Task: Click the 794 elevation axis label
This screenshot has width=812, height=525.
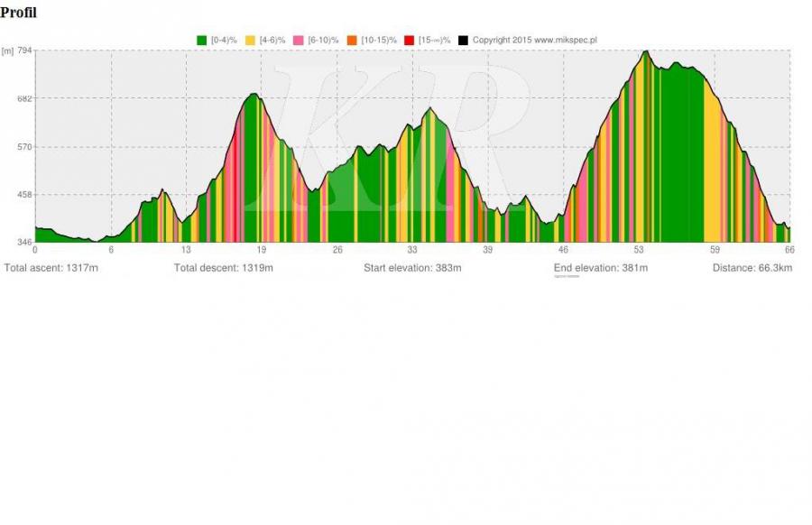Action: point(24,51)
